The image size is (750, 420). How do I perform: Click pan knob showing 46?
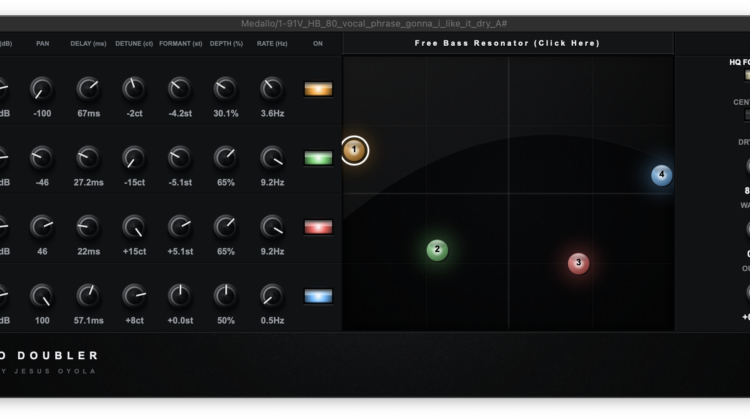[x=42, y=227]
